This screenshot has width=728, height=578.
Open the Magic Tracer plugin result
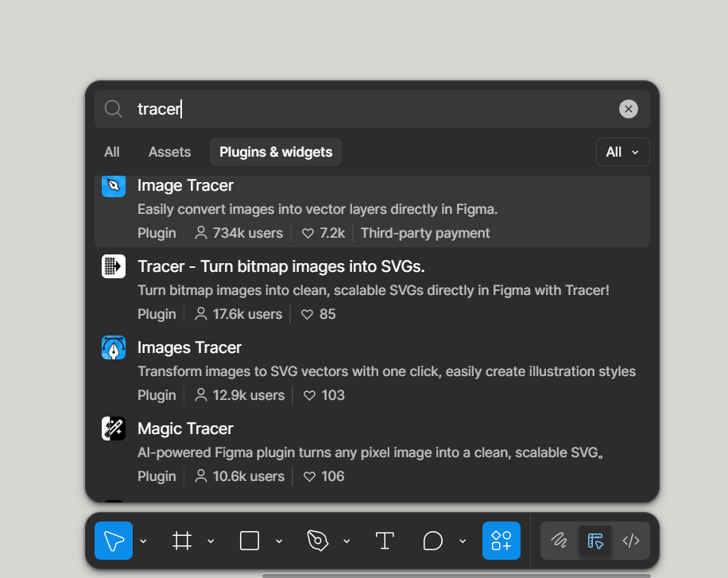tap(373, 452)
